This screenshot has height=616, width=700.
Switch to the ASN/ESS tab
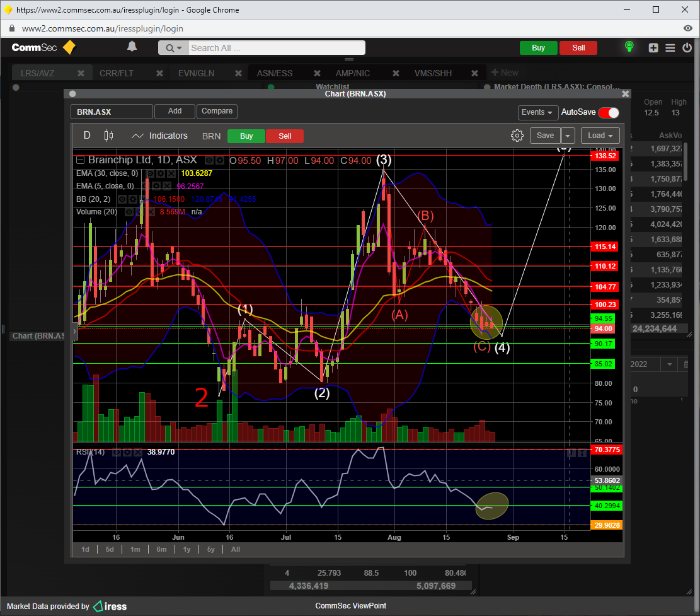(275, 73)
